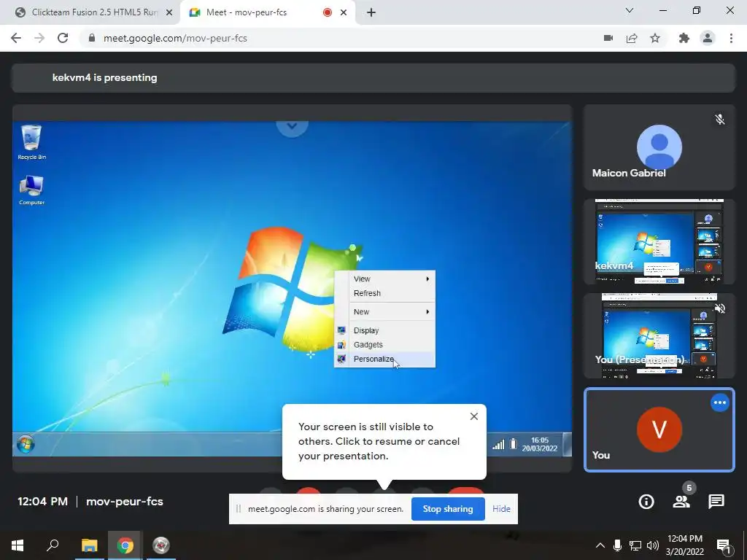Open Windows Start menu
The image size is (747, 560).
18,545
